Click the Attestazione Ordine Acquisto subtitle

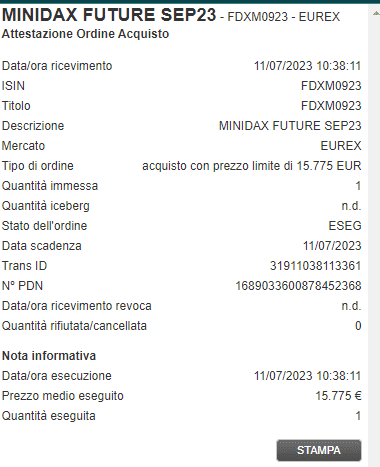(x=85, y=34)
